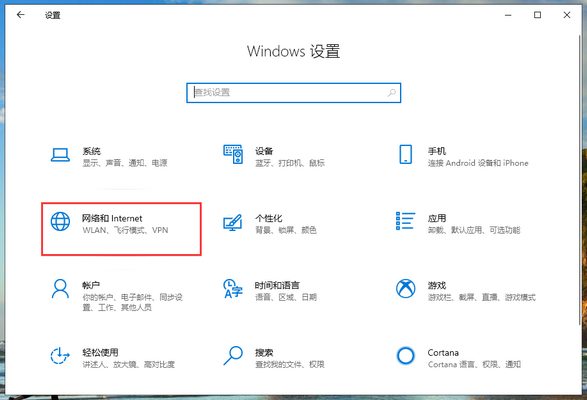Select the 设备 category title
The height and width of the screenshot is (400, 587).
(264, 151)
